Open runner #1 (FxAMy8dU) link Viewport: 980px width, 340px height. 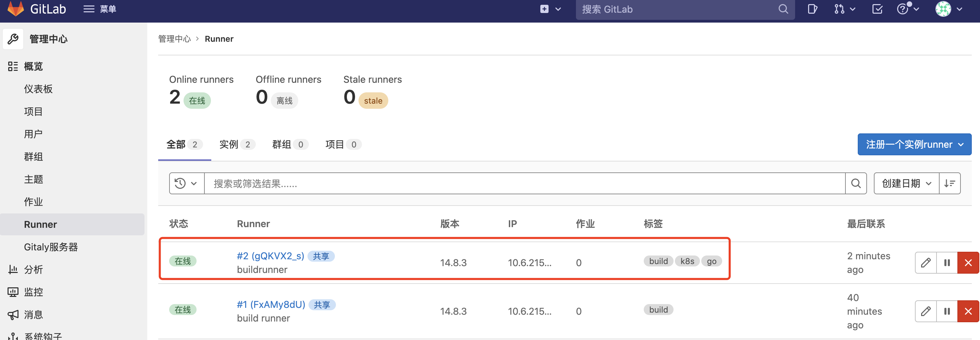(x=271, y=305)
